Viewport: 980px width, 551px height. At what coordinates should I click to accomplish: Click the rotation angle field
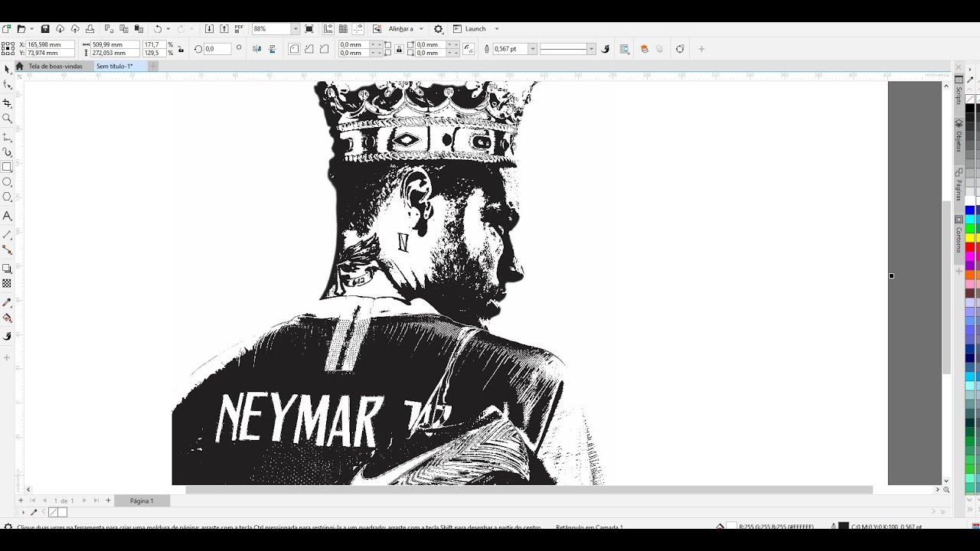click(217, 49)
